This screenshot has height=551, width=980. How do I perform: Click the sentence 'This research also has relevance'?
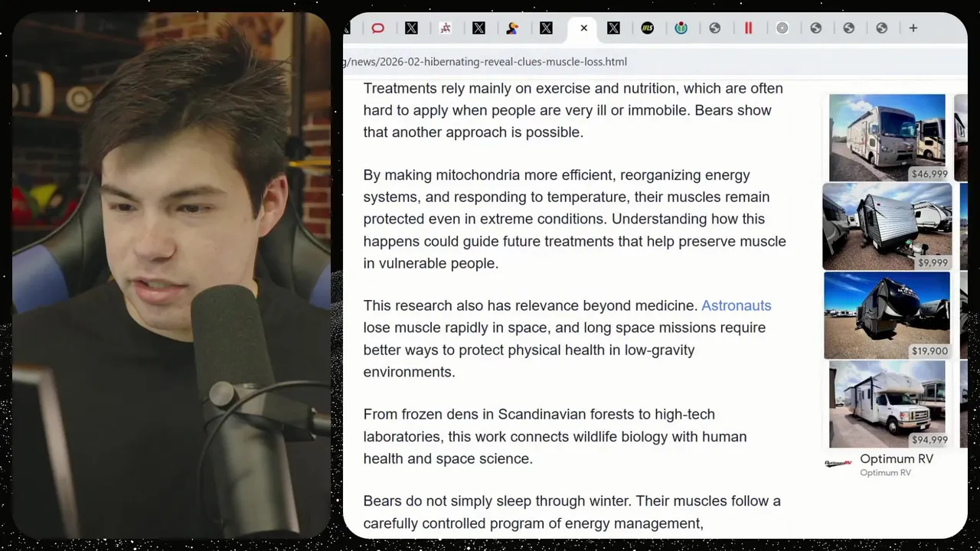click(531, 305)
